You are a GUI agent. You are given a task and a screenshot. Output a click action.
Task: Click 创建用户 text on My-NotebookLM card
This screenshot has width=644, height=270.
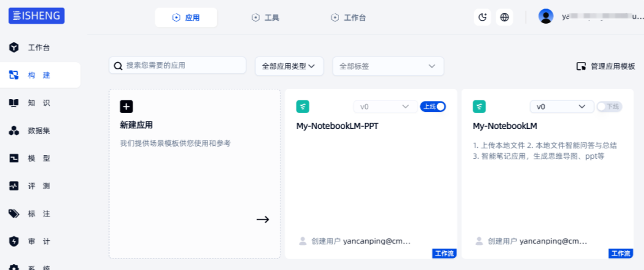[502, 241]
